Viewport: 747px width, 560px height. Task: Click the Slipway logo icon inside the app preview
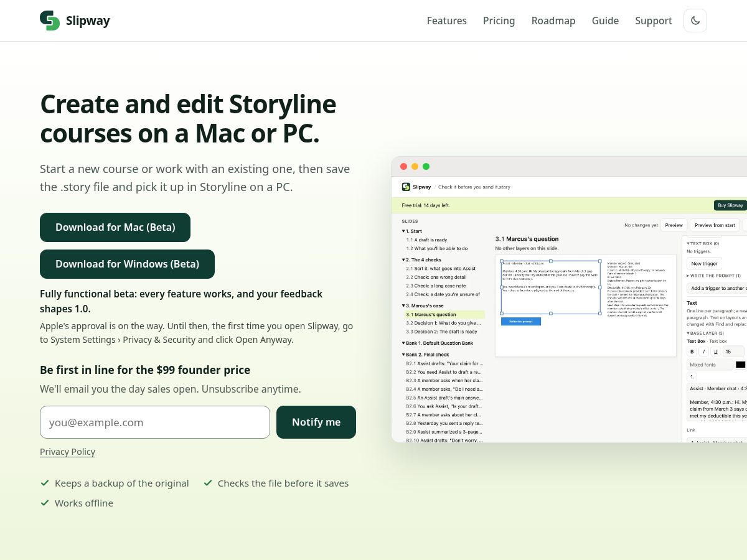pyautogui.click(x=406, y=187)
